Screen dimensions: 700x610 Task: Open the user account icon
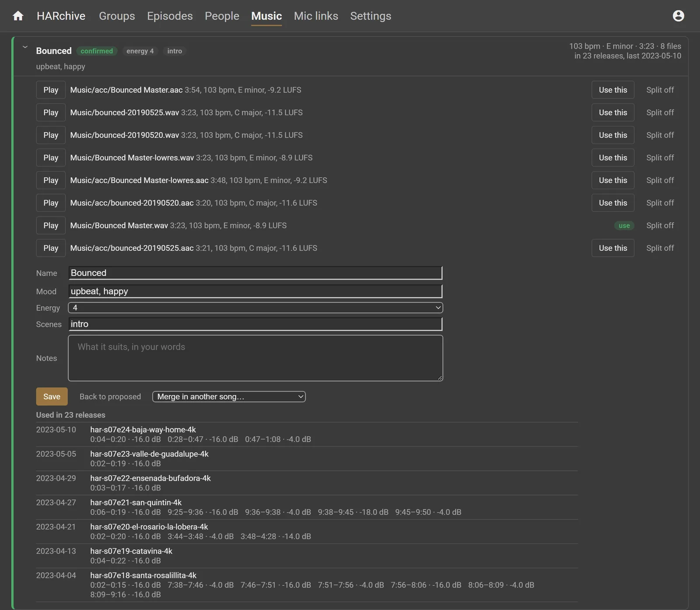click(678, 16)
